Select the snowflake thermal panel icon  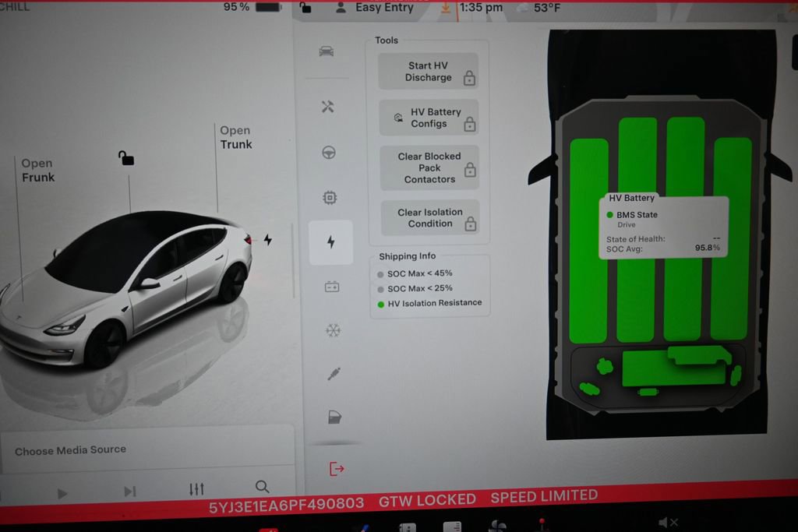331,330
